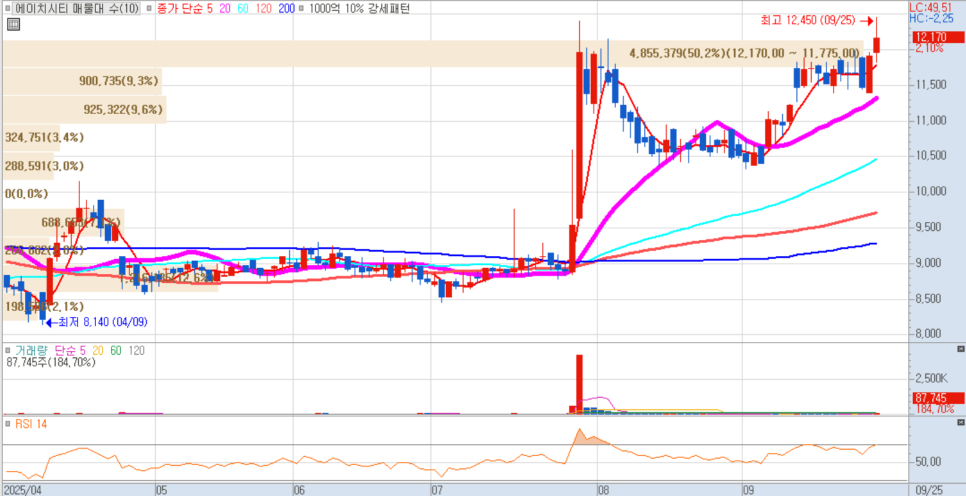Click the tallest red volume spike bar

tap(579, 384)
